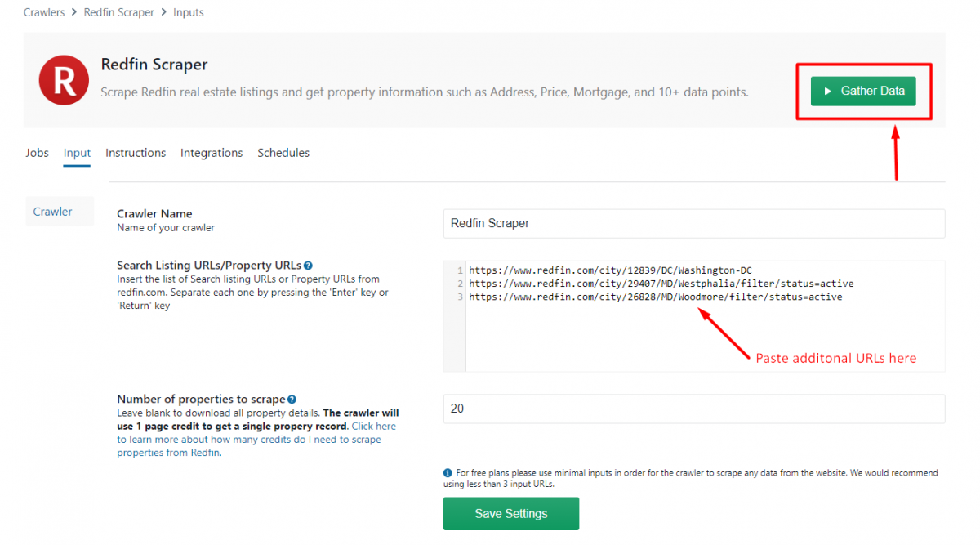The image size is (980, 545).
Task: Click the Save Settings button
Action: tap(510, 513)
